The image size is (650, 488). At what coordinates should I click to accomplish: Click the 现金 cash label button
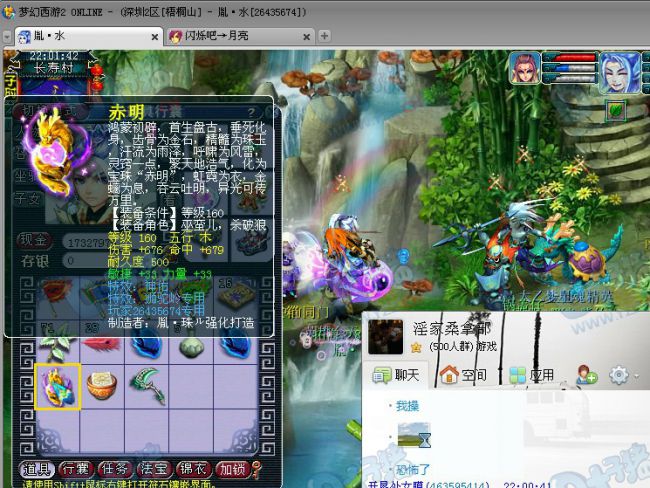(34, 240)
